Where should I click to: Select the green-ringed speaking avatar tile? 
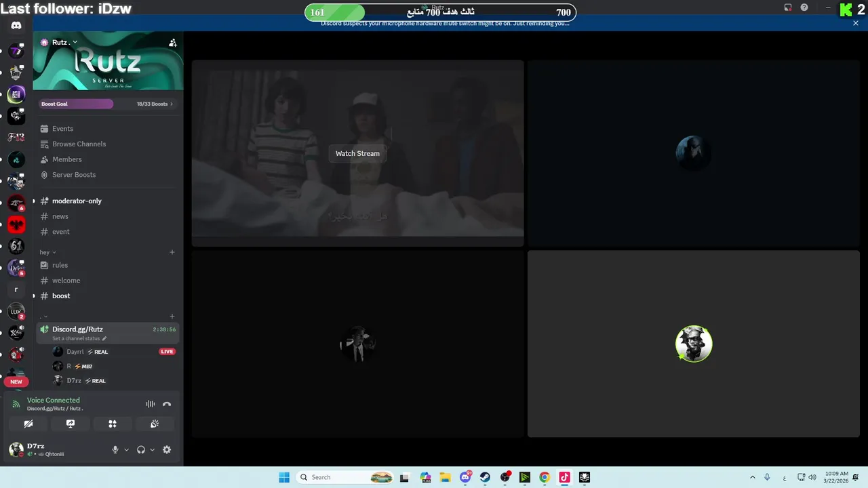coord(694,344)
